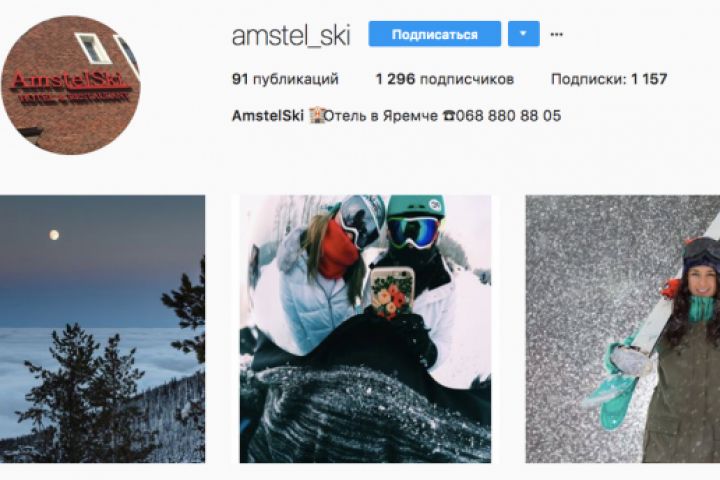Click the blue Подписаться button
The width and height of the screenshot is (720, 480).
(x=434, y=34)
